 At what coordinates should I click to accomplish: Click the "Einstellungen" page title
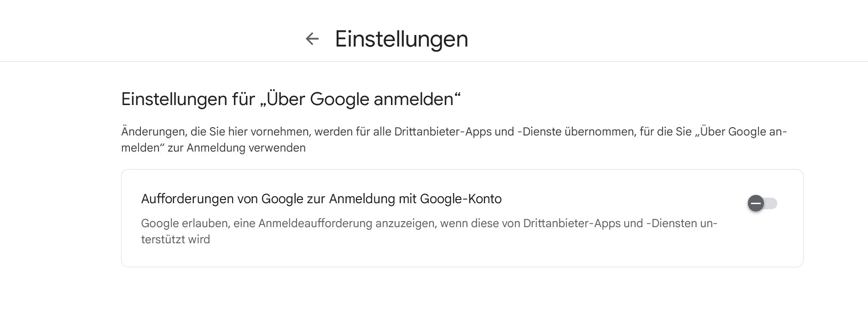coord(401,39)
